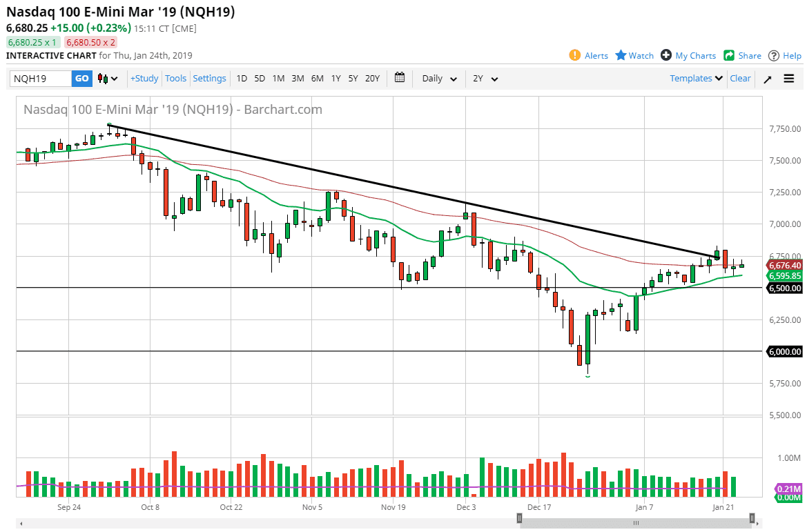Open the hamburger chart menu icon

click(788, 79)
